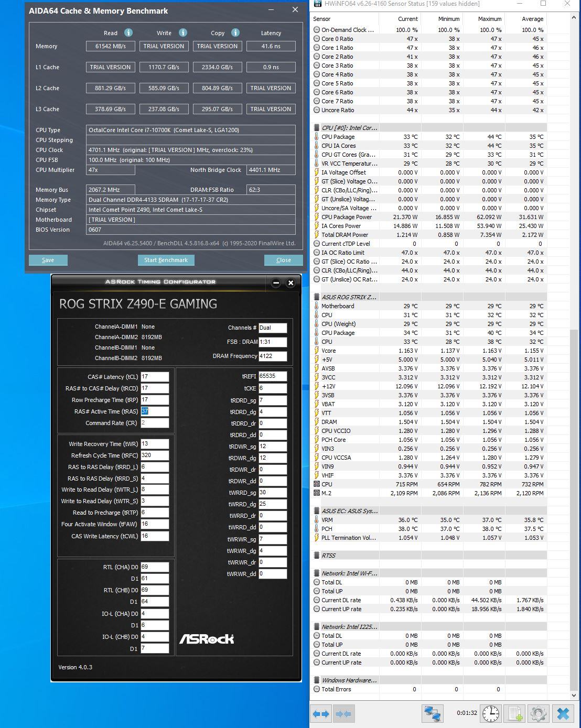Select the IA OC Ratio Limit row
This screenshot has width=581, height=728.
(429, 253)
